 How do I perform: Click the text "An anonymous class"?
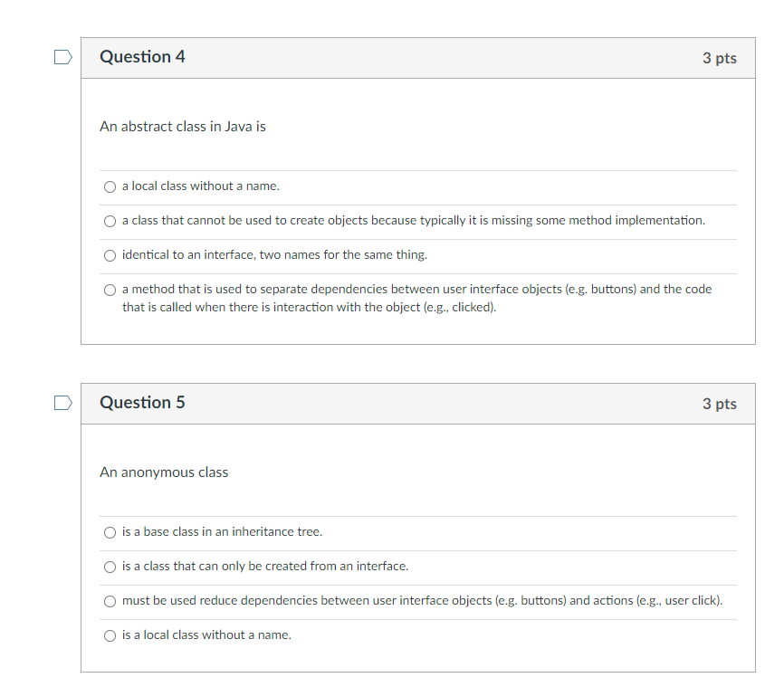[163, 472]
